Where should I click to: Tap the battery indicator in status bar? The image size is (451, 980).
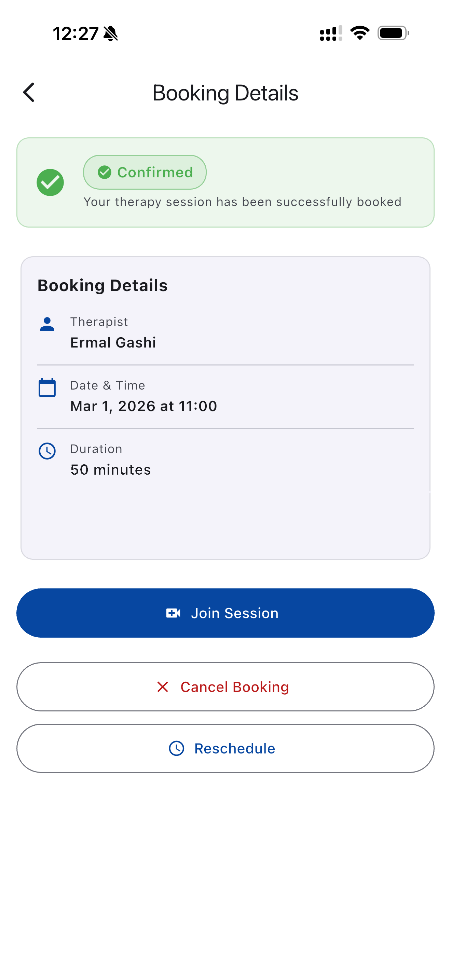click(x=393, y=33)
